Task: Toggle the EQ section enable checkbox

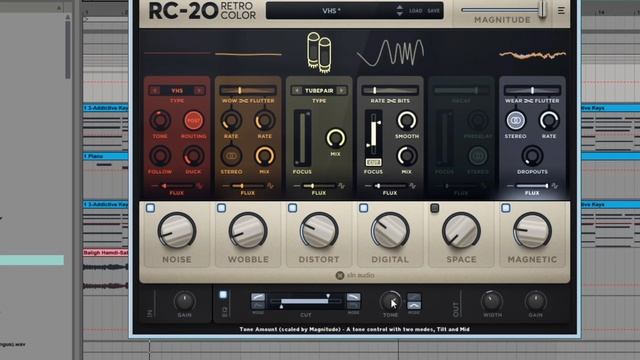Action: (x=223, y=295)
